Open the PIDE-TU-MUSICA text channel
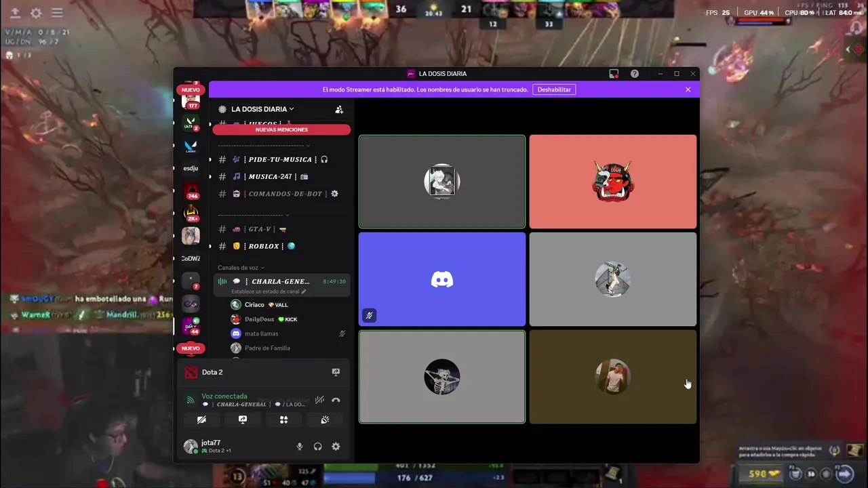The image size is (868, 488). [x=281, y=159]
